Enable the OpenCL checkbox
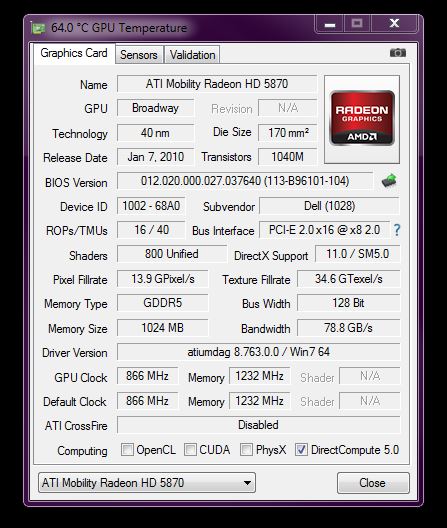Viewport: 447px width, 528px height. (x=127, y=450)
